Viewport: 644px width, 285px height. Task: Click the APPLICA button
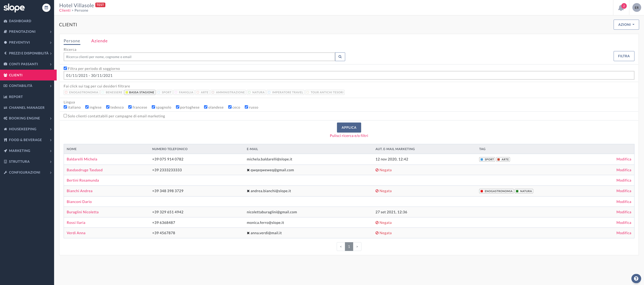(349, 127)
